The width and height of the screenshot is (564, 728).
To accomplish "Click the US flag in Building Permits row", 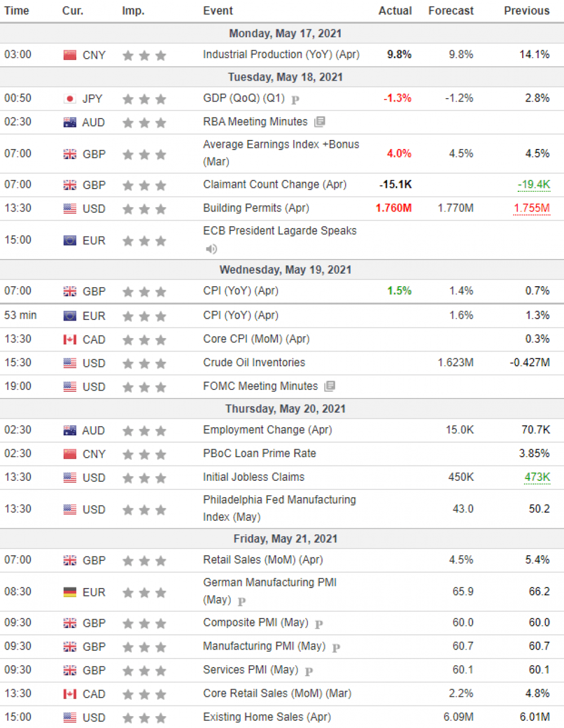I will (70, 209).
